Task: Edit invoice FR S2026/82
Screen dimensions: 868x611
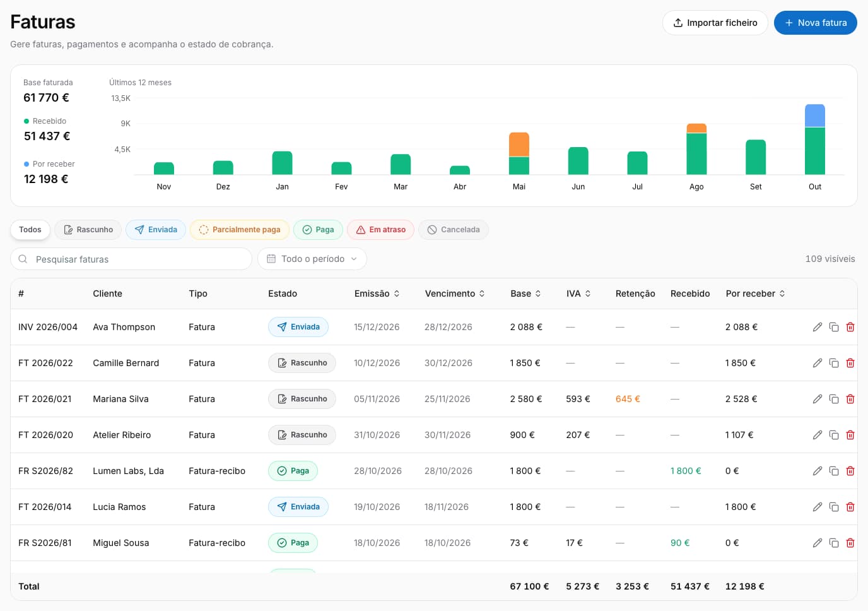Action: point(818,471)
